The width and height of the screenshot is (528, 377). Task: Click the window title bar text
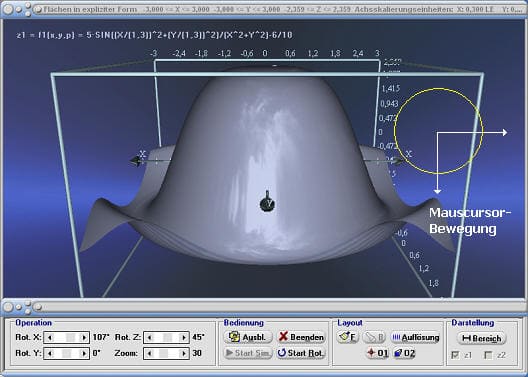pos(283,9)
